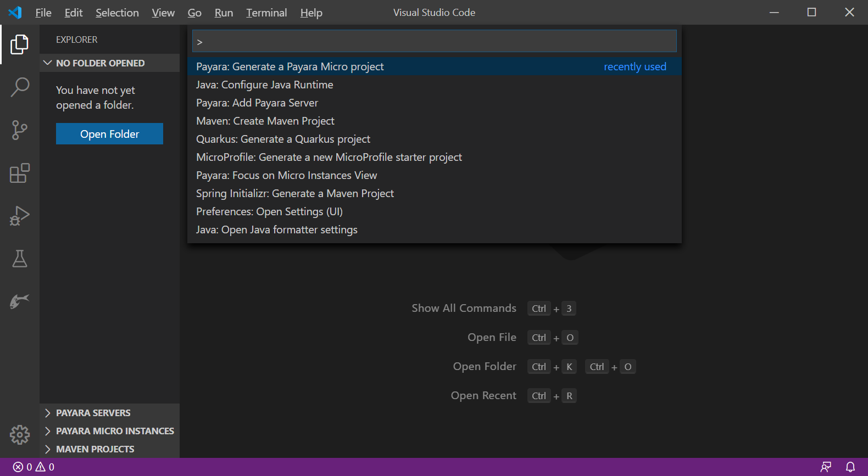Show errors and warnings count
The height and width of the screenshot is (476, 868).
coord(34,467)
